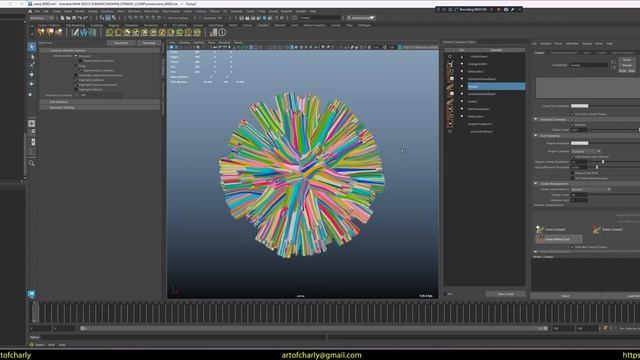Click the button at the Groom Editor's bottom right
Image resolution: width=640 pixels, height=360 pixels.
tap(505, 294)
